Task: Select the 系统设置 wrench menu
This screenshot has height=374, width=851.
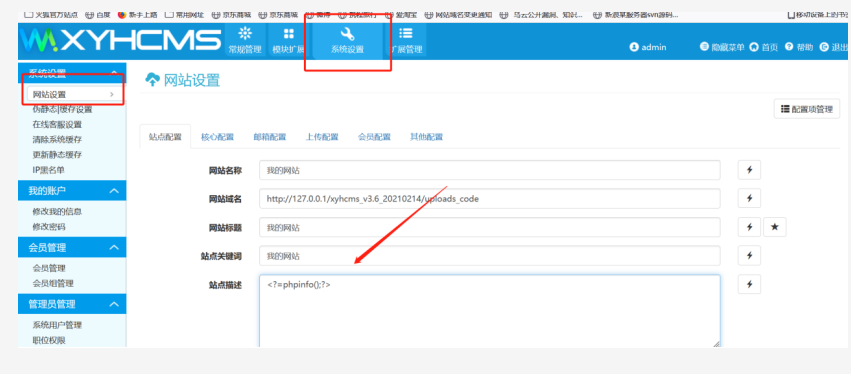Action: pyautogui.click(x=347, y=40)
